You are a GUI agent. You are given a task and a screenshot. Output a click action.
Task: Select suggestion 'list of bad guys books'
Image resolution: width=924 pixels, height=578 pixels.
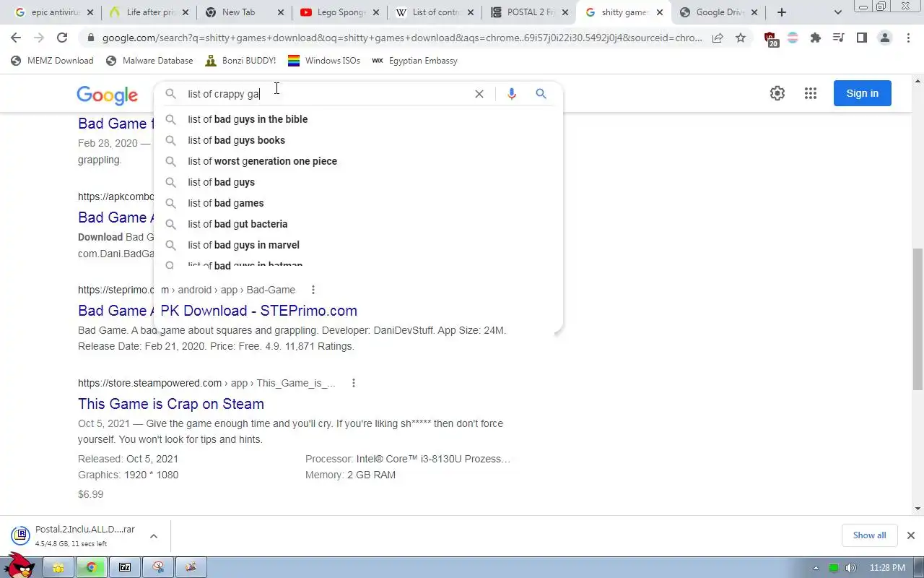tap(358, 140)
